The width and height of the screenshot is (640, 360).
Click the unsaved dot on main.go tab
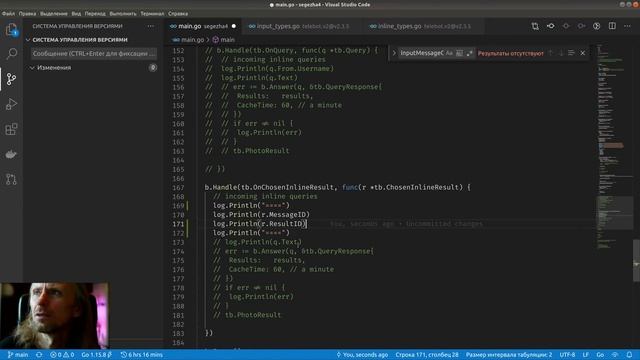click(233, 26)
